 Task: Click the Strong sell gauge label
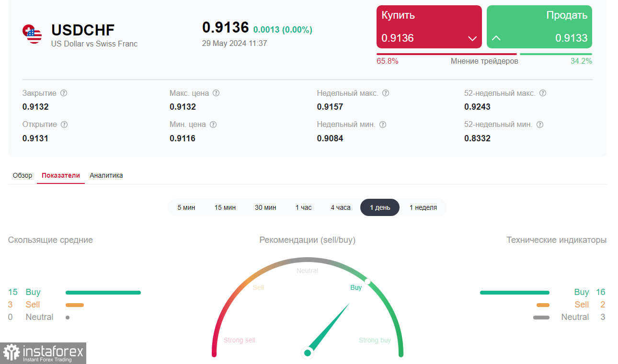[x=239, y=341]
